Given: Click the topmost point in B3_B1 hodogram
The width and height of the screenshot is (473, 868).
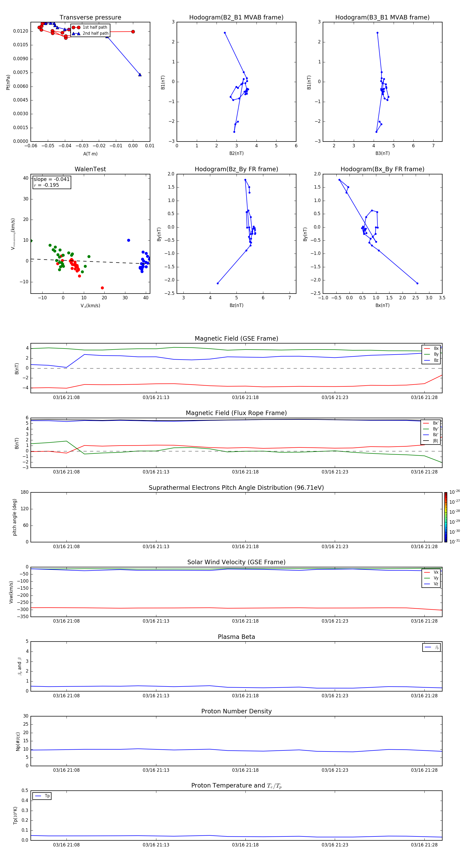Looking at the screenshot, I should point(377,33).
